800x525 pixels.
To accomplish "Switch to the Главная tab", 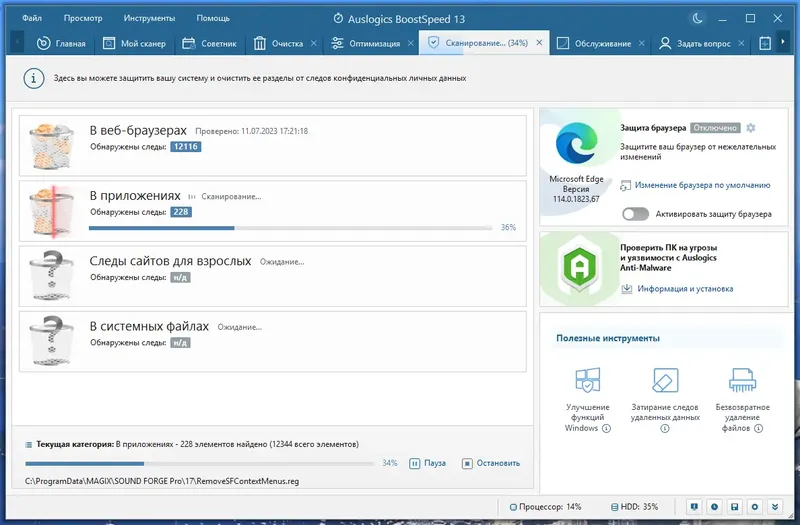I will coord(61,43).
